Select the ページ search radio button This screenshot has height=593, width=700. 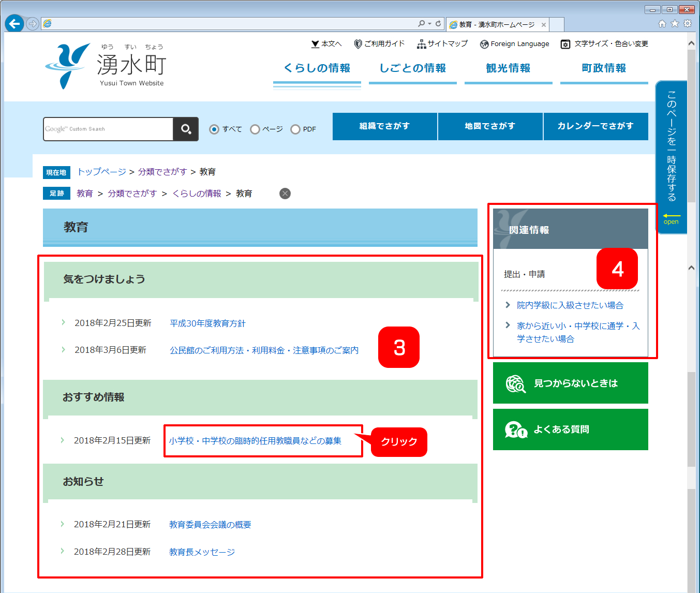click(255, 129)
